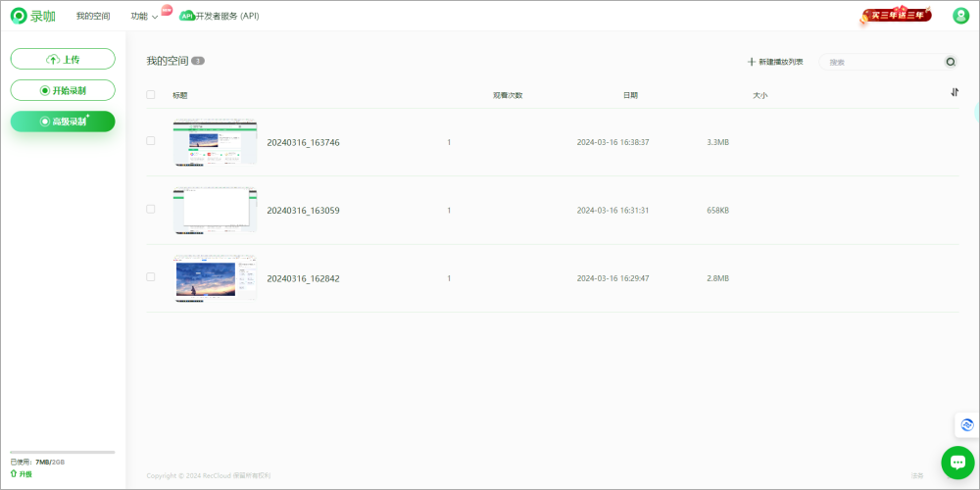Click the 上传 upload button
This screenshot has height=490, width=980.
tap(63, 59)
